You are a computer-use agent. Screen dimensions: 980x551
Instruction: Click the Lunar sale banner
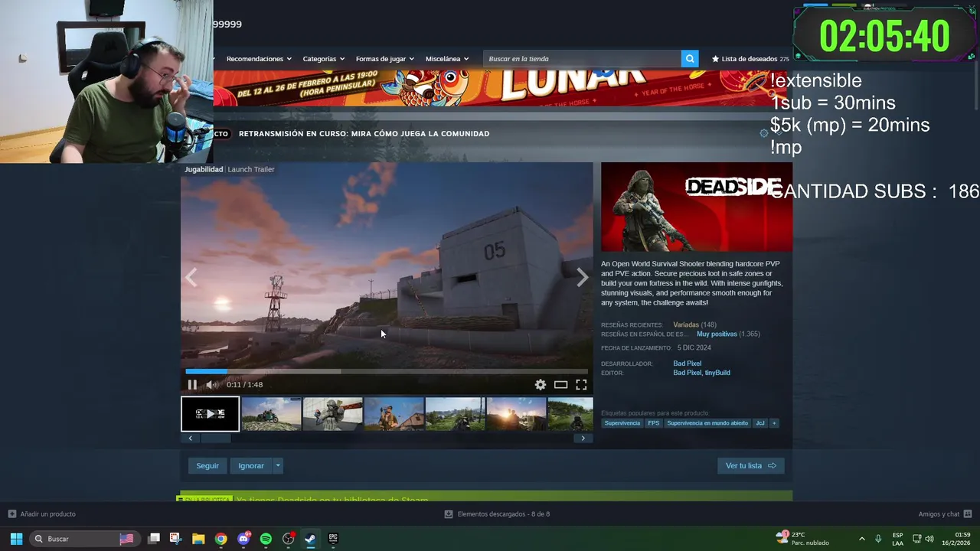501,88
